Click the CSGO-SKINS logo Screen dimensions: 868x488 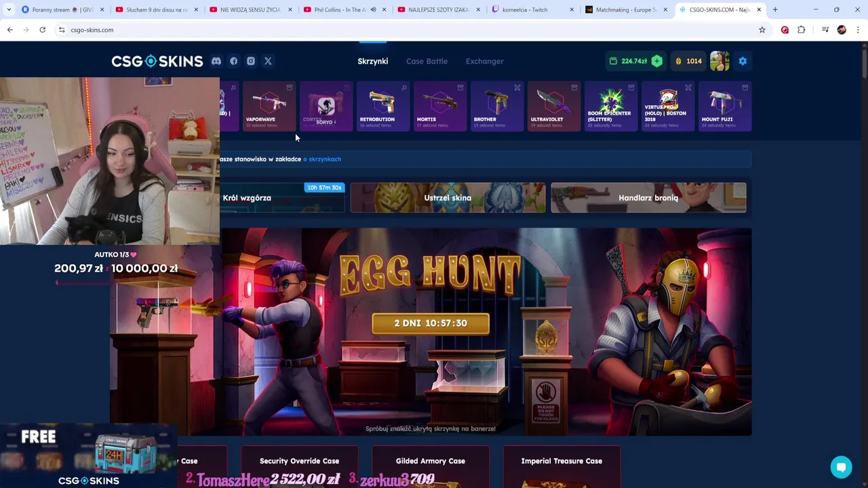point(157,61)
